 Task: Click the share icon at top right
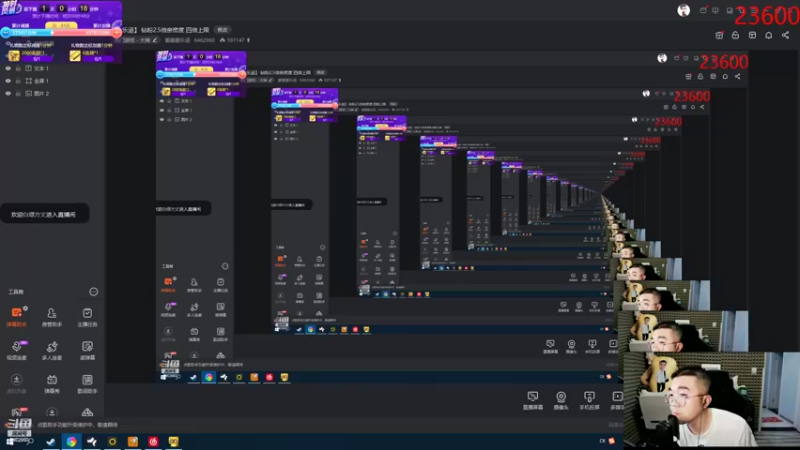click(x=785, y=35)
